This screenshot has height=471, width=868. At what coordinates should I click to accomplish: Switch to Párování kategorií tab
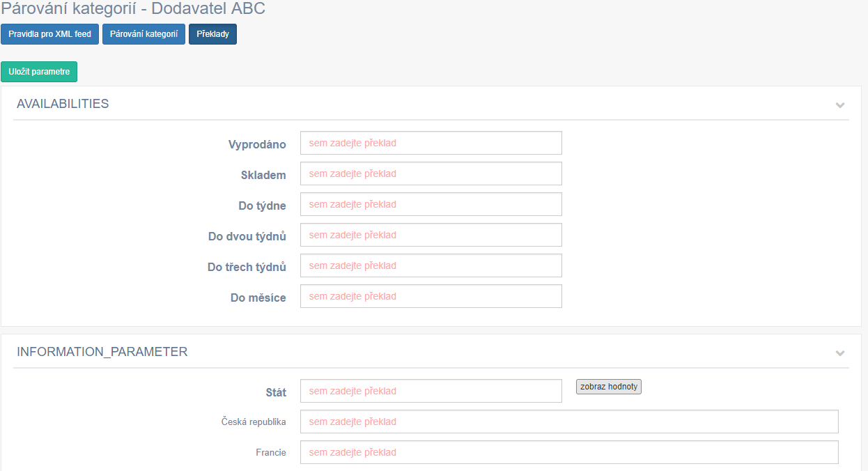144,34
